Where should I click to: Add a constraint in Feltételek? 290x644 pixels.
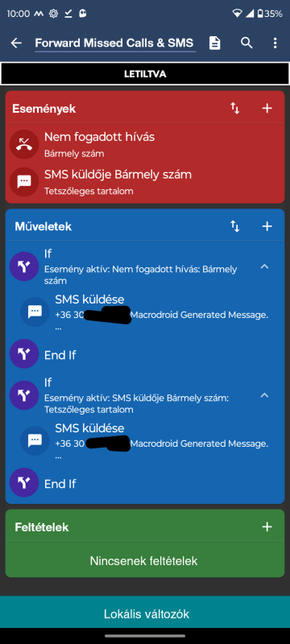coord(267,527)
